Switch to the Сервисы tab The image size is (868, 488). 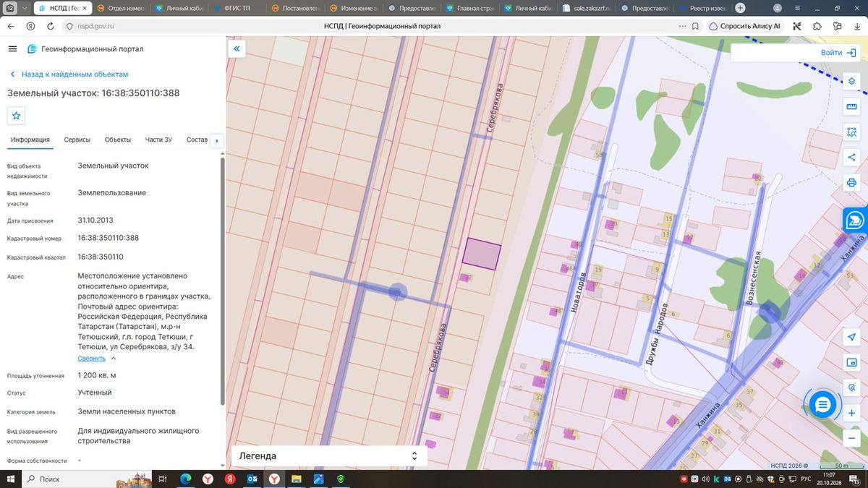pyautogui.click(x=77, y=140)
